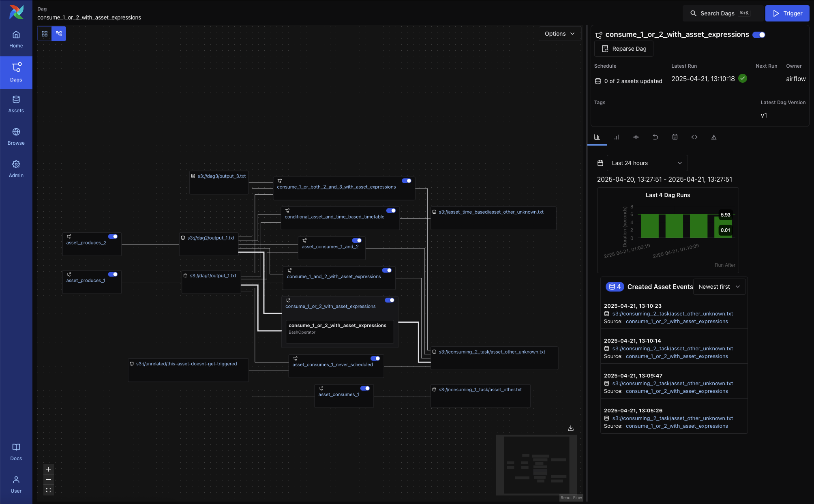Open the Assets section in the sidebar
The width and height of the screenshot is (814, 504).
(16, 104)
